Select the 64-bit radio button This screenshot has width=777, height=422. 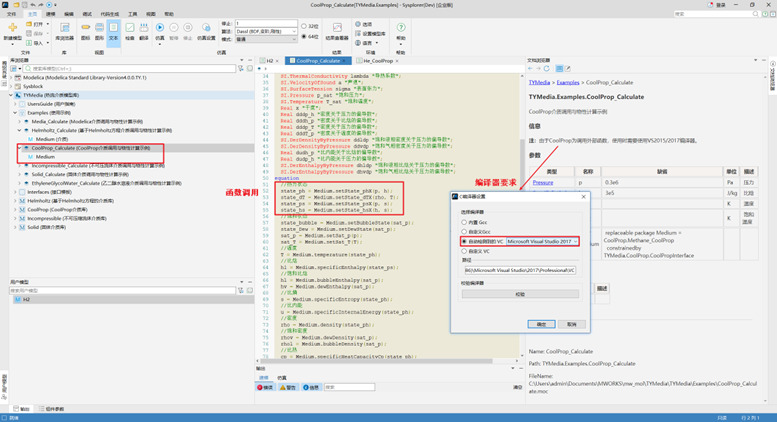pyautogui.click(x=304, y=36)
